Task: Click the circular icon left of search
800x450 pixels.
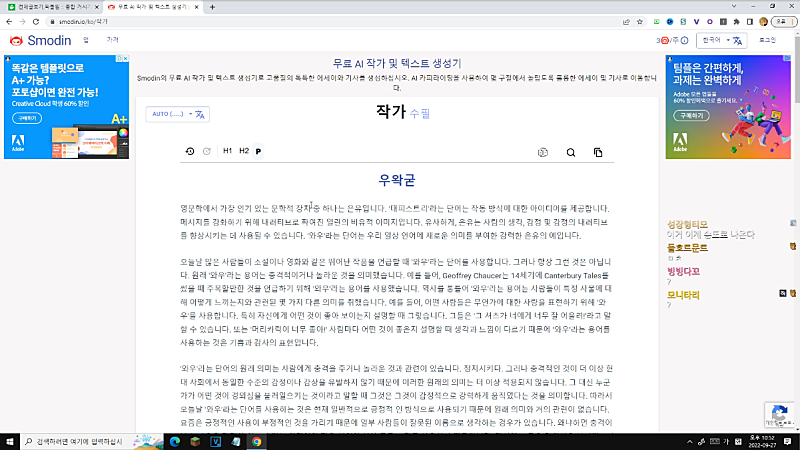Action: [x=543, y=153]
